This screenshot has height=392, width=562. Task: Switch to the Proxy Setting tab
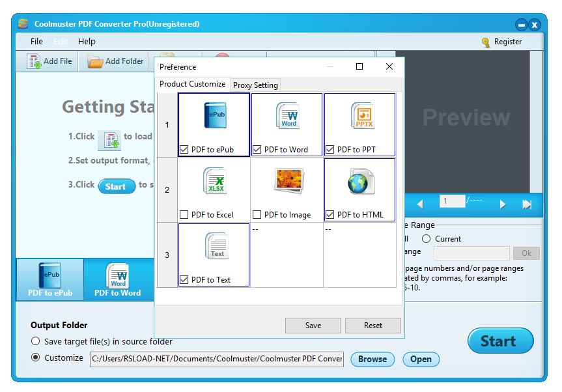coord(255,85)
